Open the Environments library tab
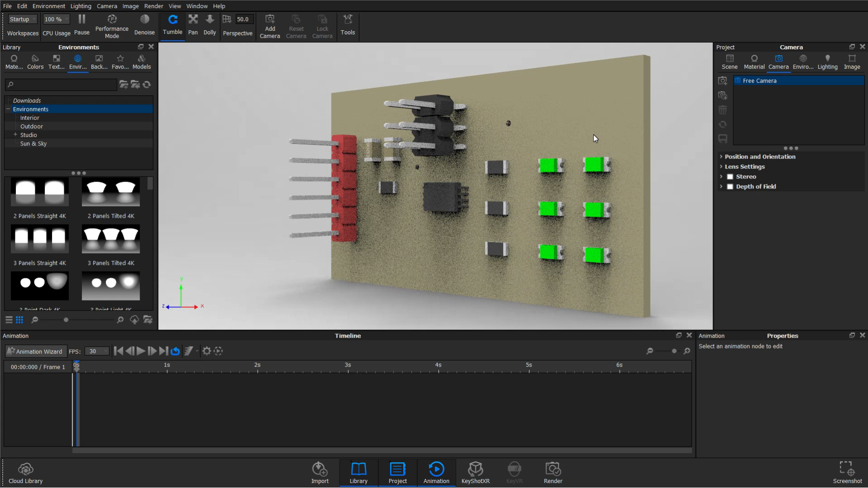The image size is (868, 488). click(x=77, y=62)
